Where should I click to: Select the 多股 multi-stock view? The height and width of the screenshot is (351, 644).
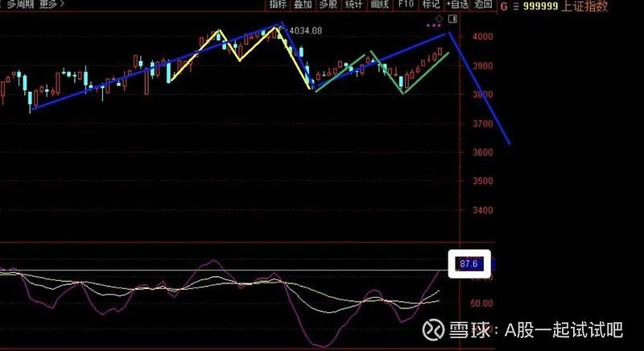pyautogui.click(x=328, y=5)
